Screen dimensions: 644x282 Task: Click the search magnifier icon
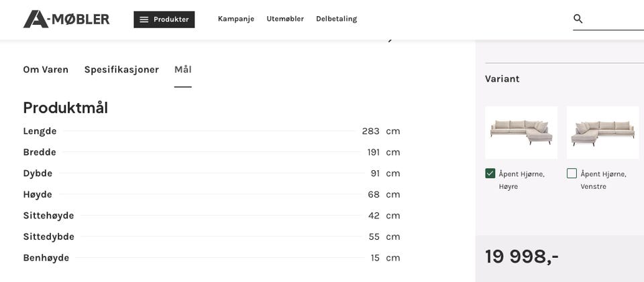578,19
